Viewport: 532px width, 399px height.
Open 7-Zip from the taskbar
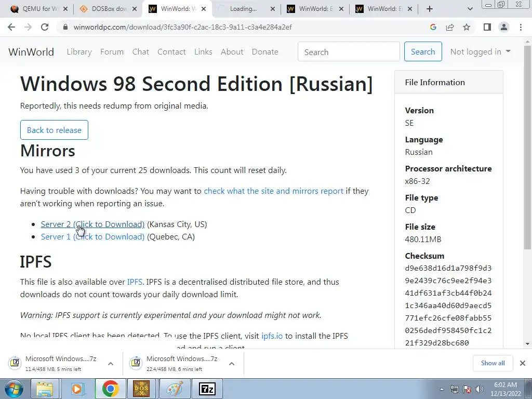tap(207, 389)
